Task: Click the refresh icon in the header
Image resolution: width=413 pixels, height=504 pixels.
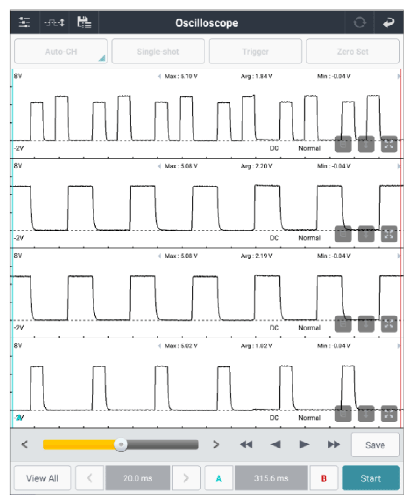Action: (x=360, y=23)
